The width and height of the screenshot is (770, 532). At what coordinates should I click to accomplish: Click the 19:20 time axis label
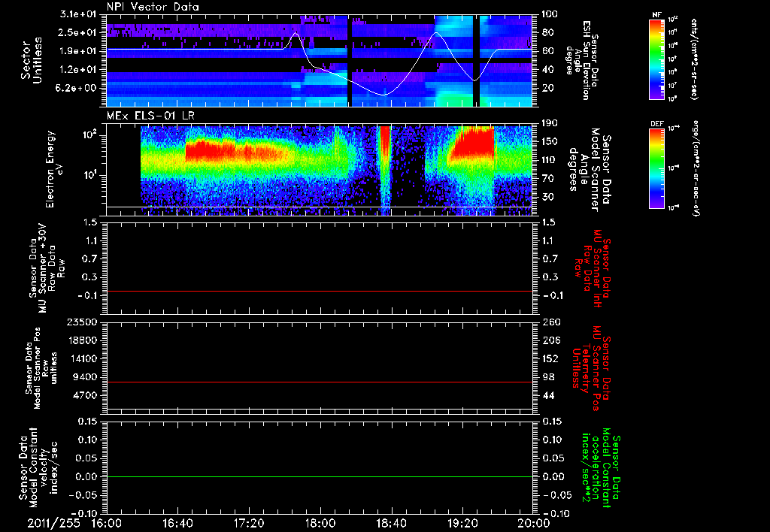tap(462, 523)
